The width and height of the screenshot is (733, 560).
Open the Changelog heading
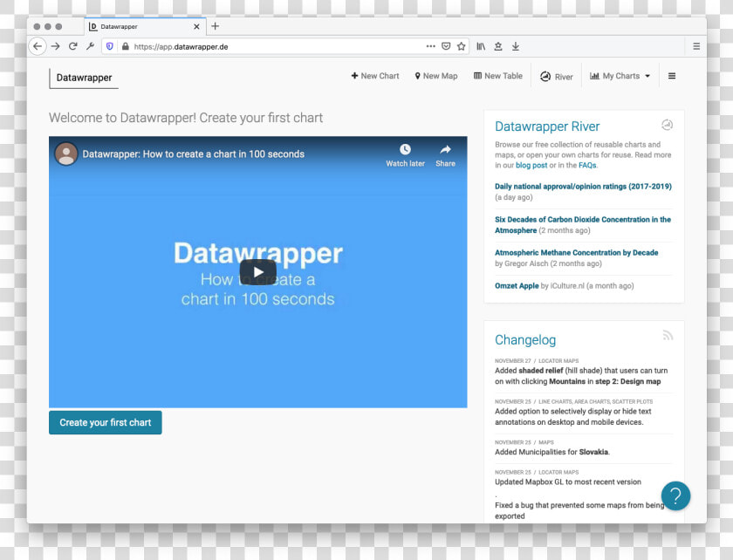tap(525, 340)
